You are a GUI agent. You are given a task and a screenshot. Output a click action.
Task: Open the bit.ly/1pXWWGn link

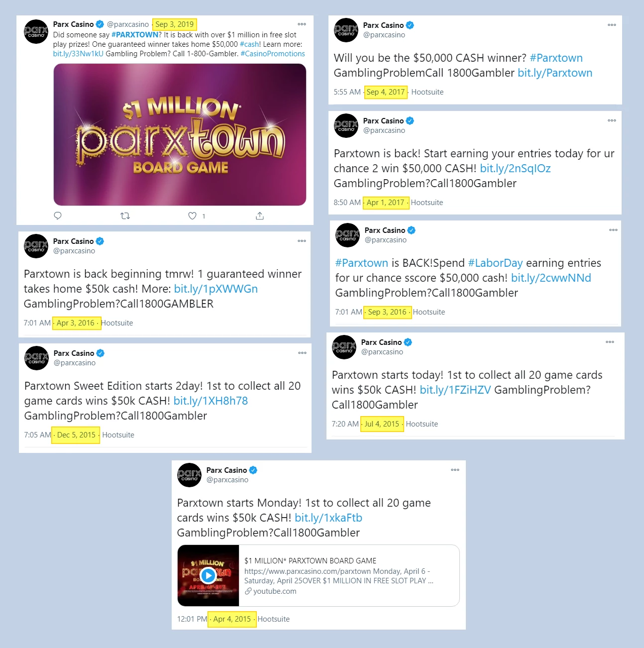click(216, 289)
